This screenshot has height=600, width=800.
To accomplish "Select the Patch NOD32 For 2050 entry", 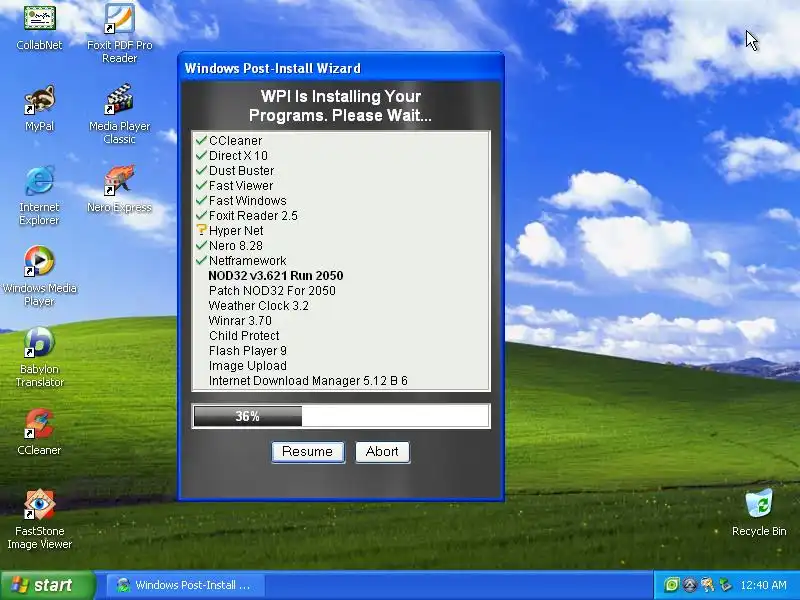I will [x=272, y=290].
